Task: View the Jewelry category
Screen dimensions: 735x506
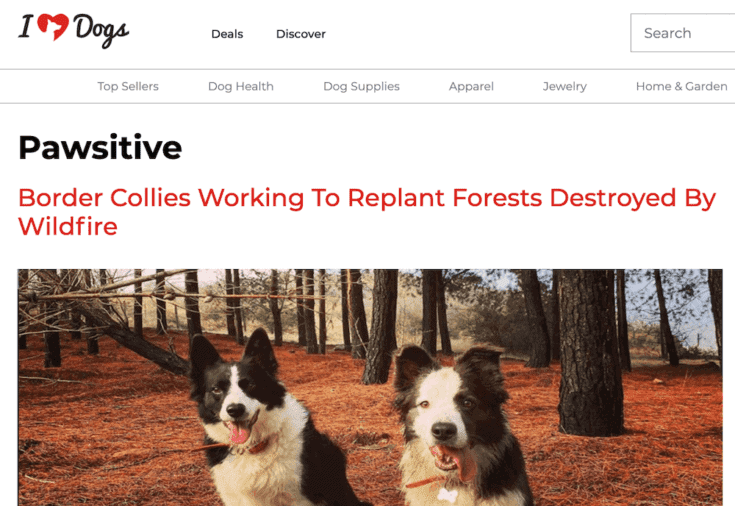Action: click(x=564, y=86)
